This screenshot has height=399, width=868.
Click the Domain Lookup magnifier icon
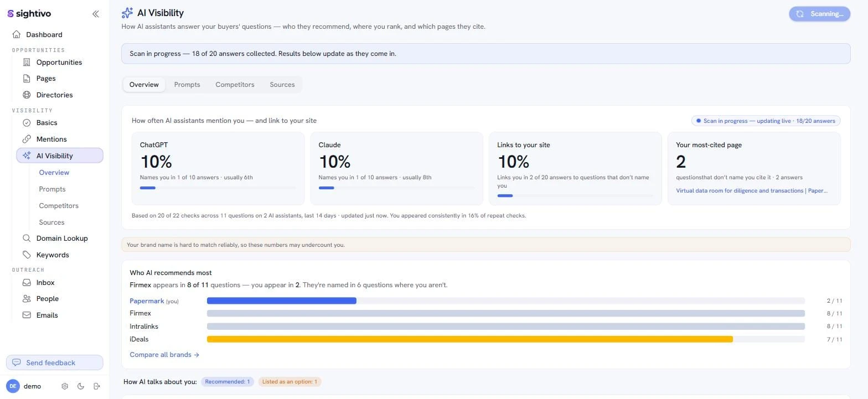27,238
